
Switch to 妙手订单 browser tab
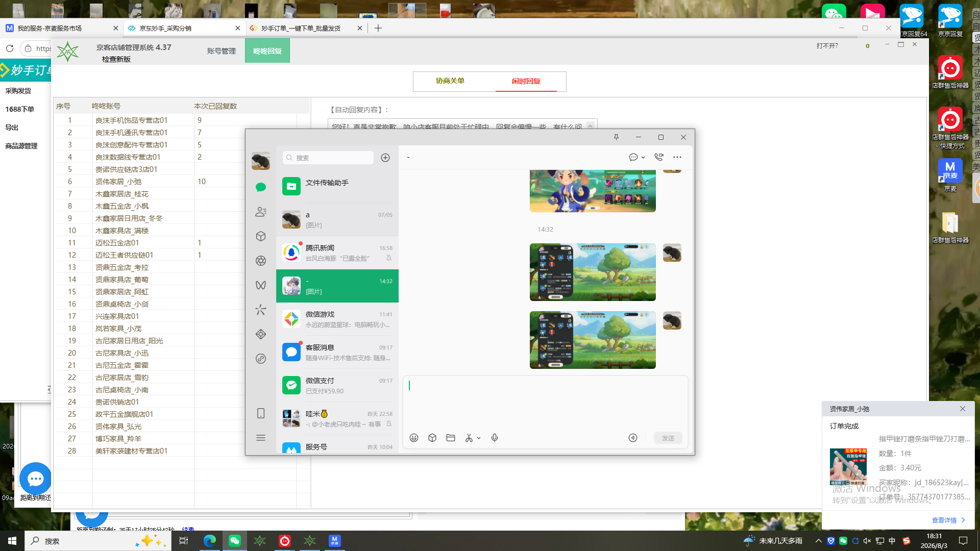click(305, 28)
